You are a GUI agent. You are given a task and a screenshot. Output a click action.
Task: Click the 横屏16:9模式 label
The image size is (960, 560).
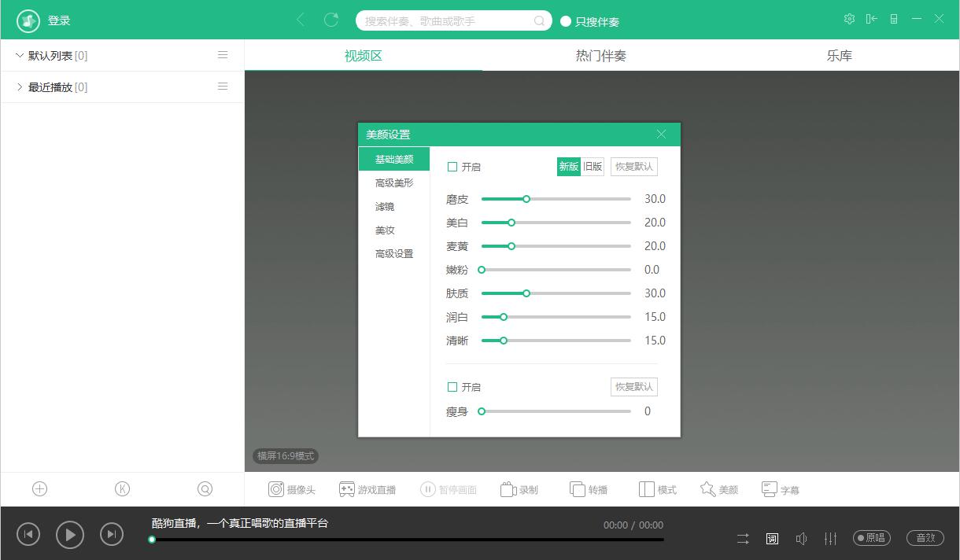tap(286, 456)
